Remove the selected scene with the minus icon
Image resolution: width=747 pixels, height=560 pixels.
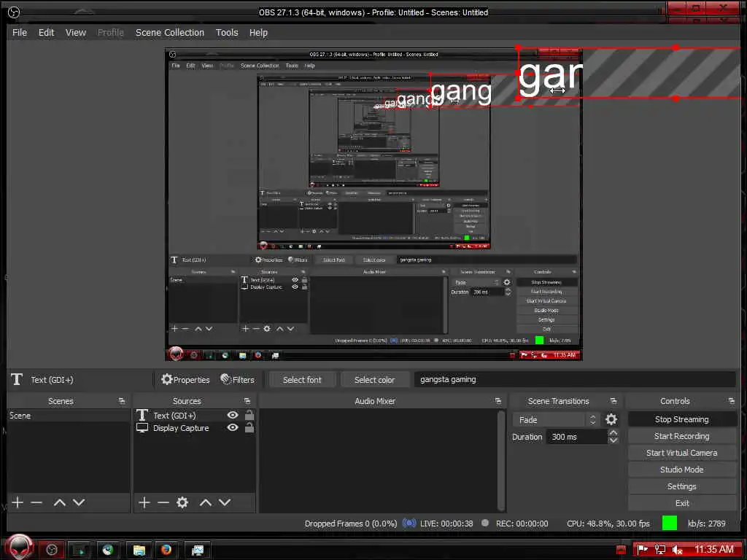pos(36,502)
